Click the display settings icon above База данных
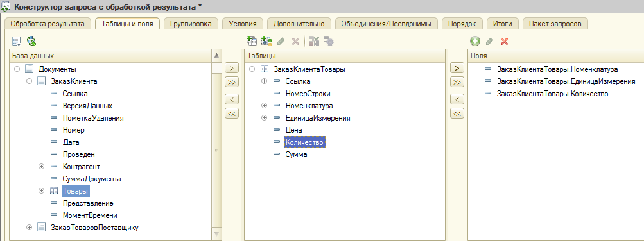This screenshot has height=241, width=644. [x=17, y=40]
